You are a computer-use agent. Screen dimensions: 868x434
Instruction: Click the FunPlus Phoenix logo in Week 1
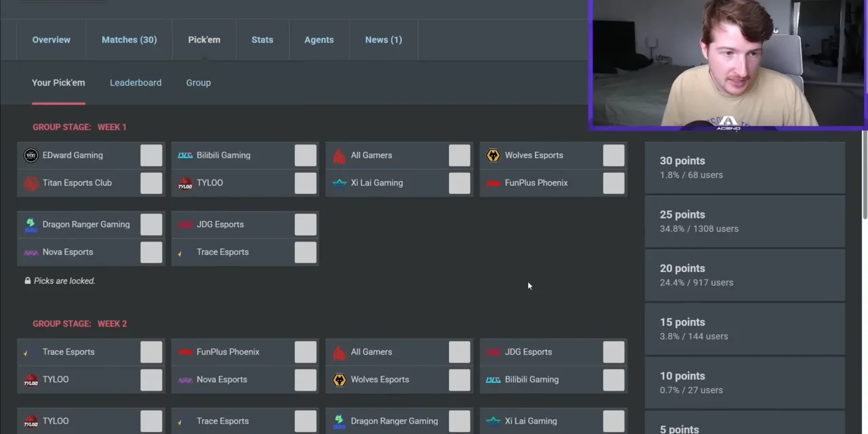493,183
